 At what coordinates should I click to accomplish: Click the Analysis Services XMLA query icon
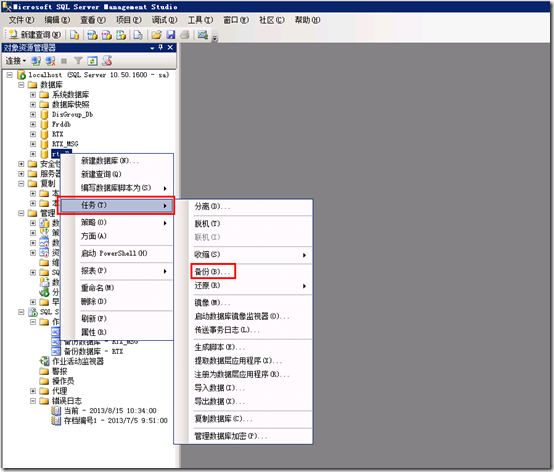click(x=121, y=35)
